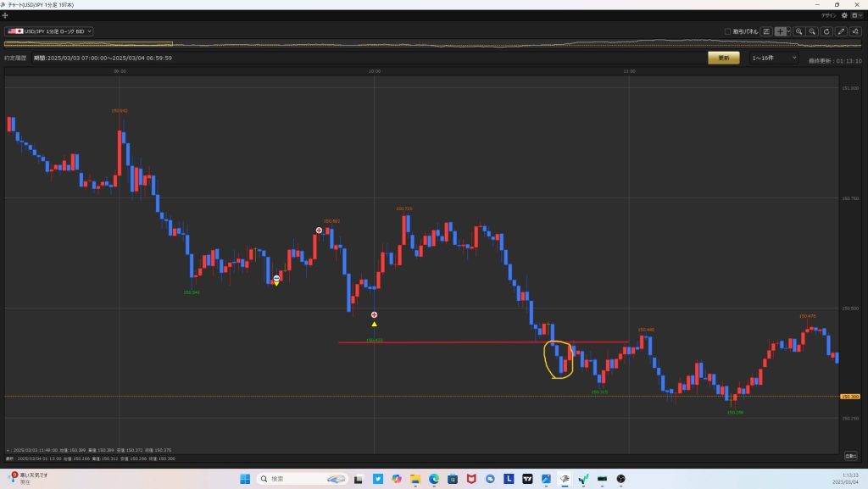Open the technical indicator settings icon
Viewport: 868px width, 489px height.
(x=854, y=31)
